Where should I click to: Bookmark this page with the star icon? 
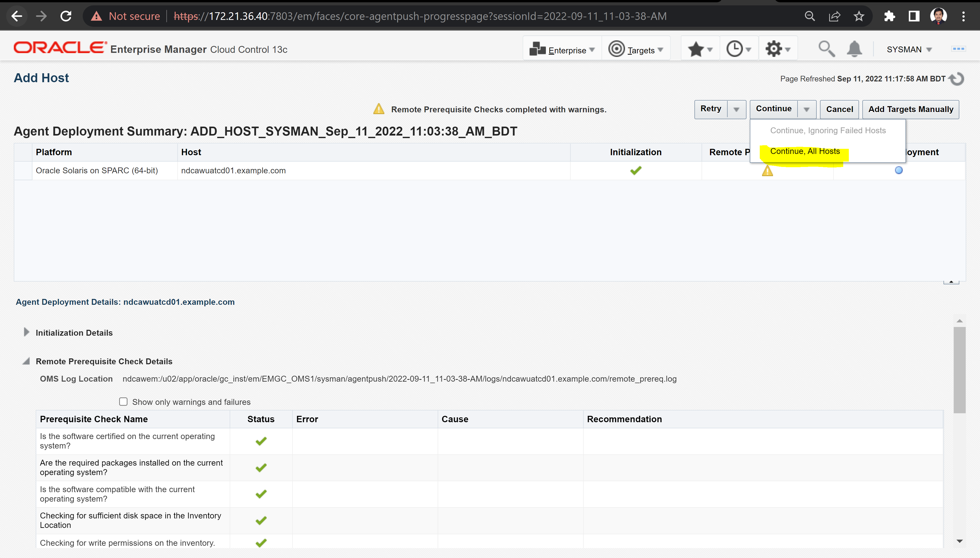tap(859, 16)
